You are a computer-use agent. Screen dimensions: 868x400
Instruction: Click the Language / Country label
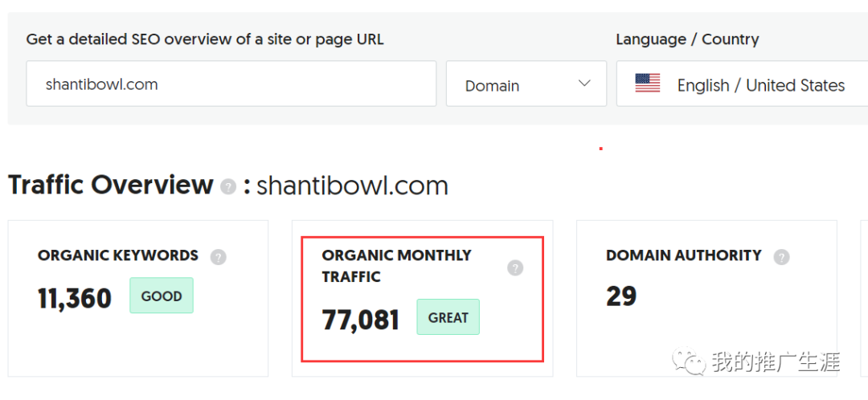pyautogui.click(x=687, y=39)
